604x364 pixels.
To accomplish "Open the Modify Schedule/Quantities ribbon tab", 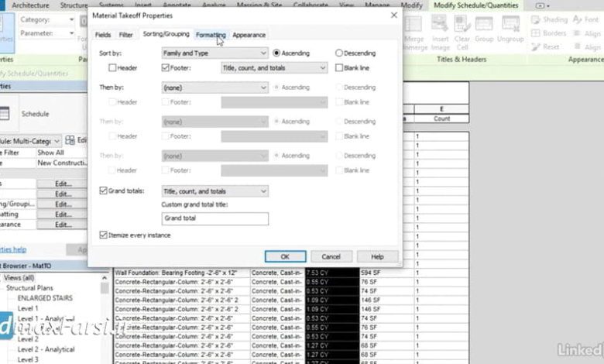I will (x=476, y=5).
